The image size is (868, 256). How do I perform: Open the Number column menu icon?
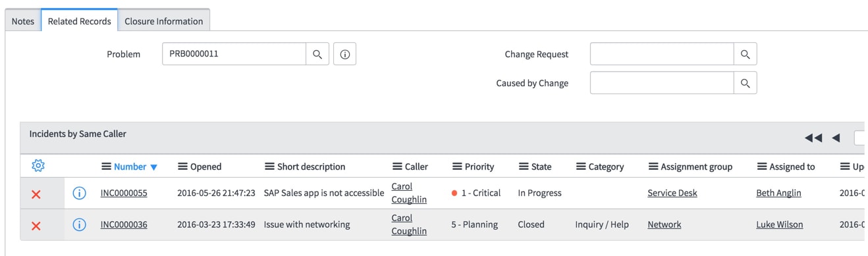[x=106, y=166]
